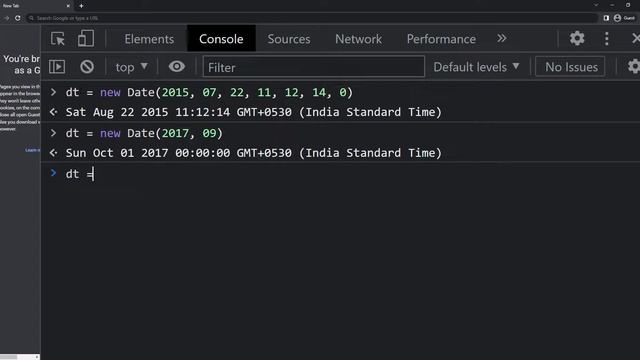Screen dimensions: 640x360
Task: Open console settings gear at right
Action: 634,67
